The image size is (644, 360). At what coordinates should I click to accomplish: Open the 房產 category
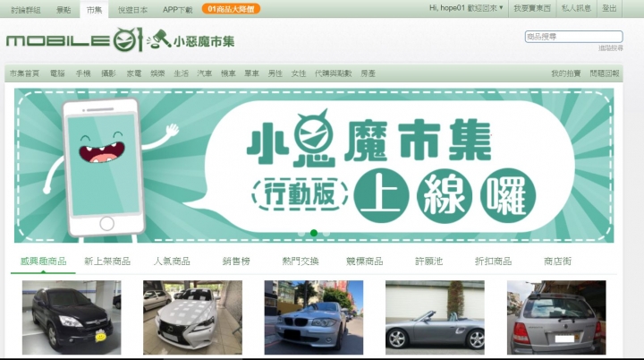368,73
